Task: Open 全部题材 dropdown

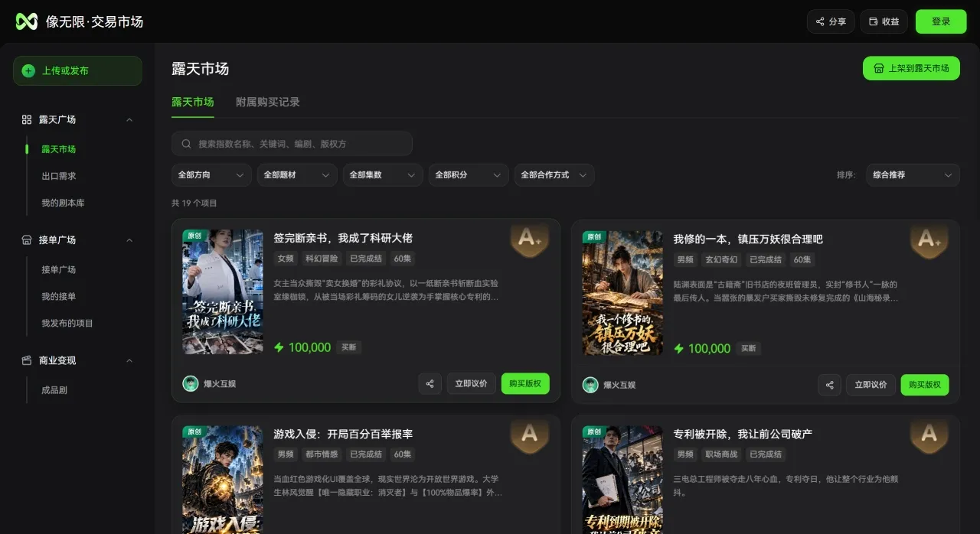Action: point(297,174)
